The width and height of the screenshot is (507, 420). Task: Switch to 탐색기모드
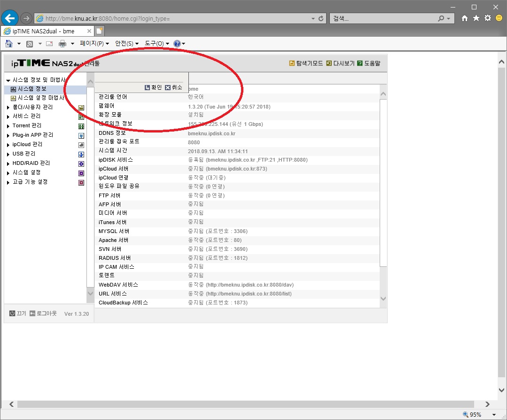pyautogui.click(x=306, y=63)
